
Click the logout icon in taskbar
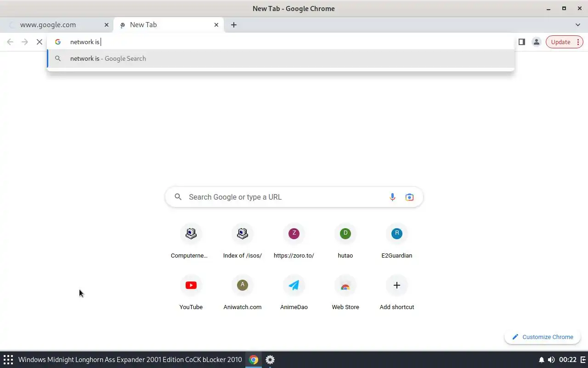click(583, 360)
